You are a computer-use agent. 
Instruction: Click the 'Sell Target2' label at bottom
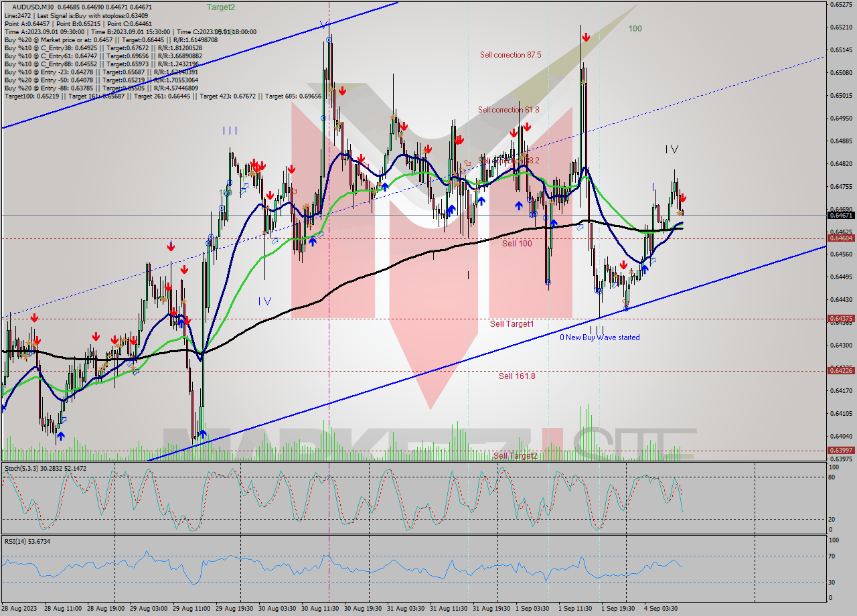(x=515, y=456)
